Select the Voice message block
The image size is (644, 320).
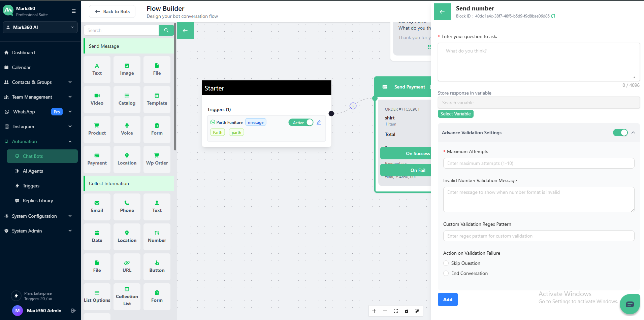pos(127,129)
